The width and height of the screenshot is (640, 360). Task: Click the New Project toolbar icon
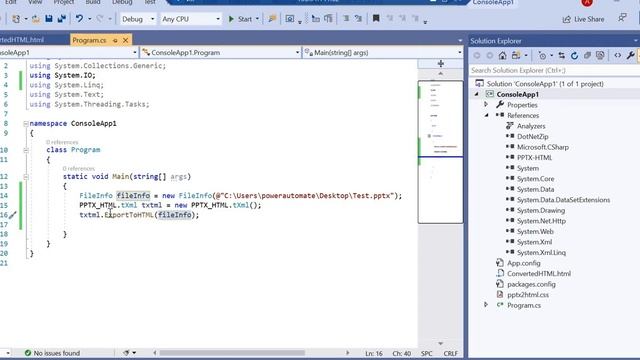coord(16,19)
